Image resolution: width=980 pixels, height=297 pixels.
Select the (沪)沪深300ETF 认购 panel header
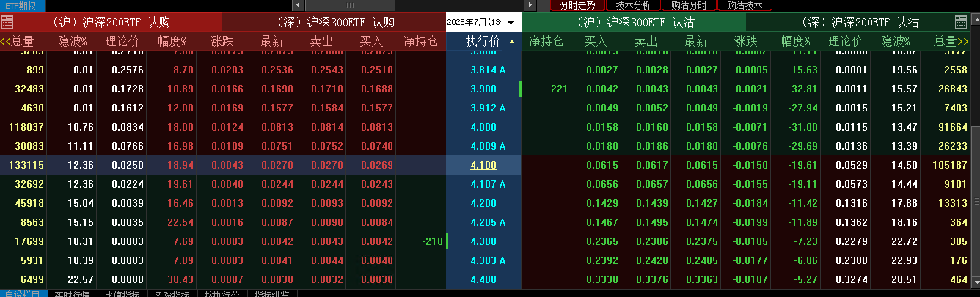(111, 23)
